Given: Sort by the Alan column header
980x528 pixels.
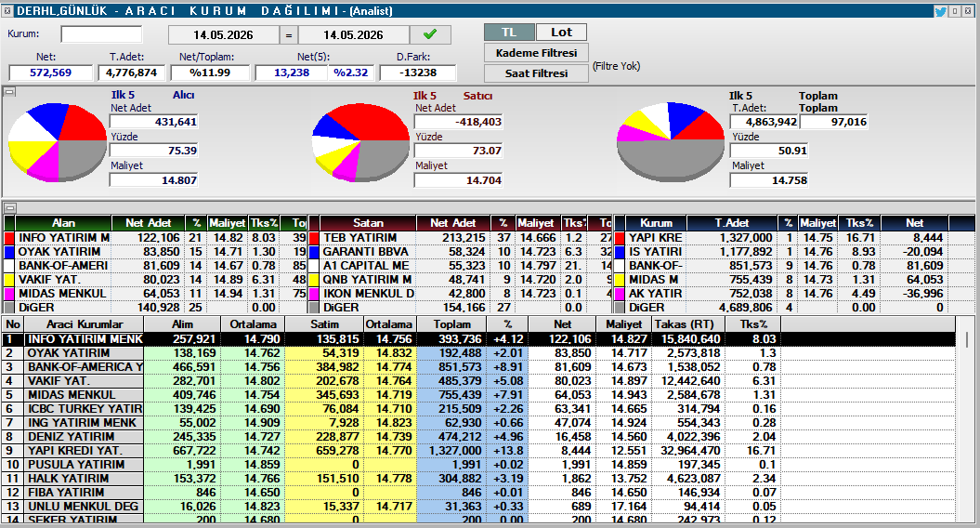Looking at the screenshot, I should pyautogui.click(x=63, y=223).
